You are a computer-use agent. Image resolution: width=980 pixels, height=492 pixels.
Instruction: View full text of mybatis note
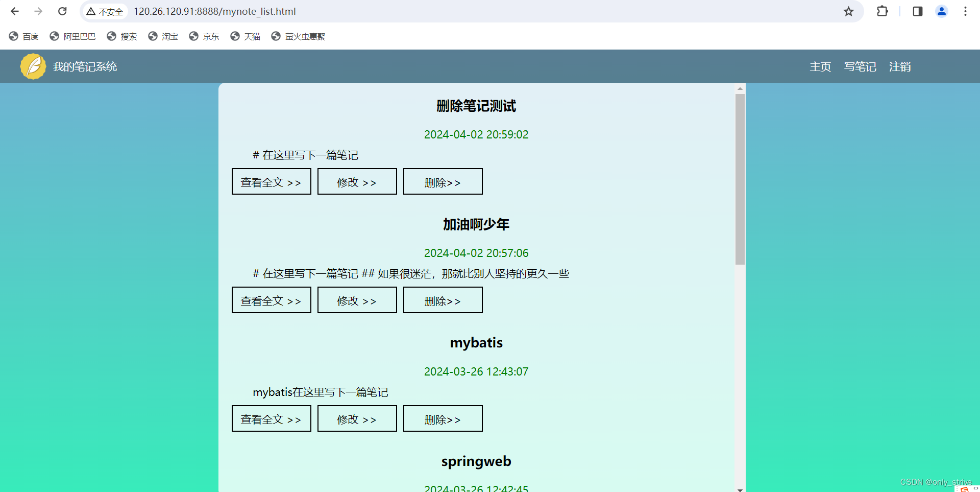pos(272,418)
